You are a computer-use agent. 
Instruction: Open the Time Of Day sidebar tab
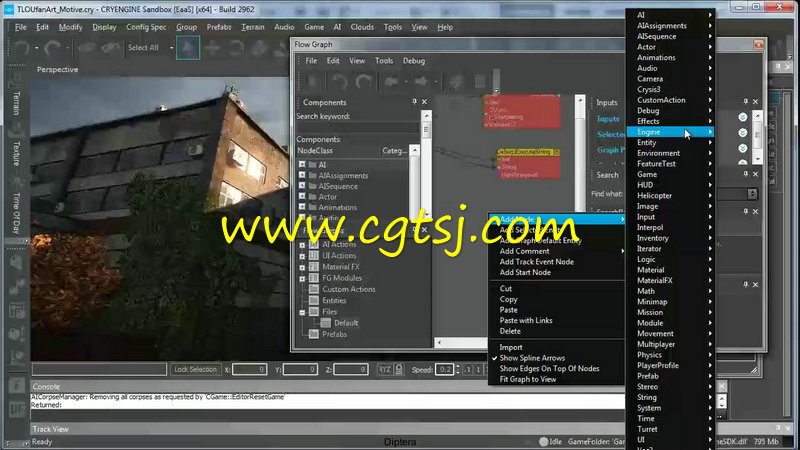pos(16,213)
